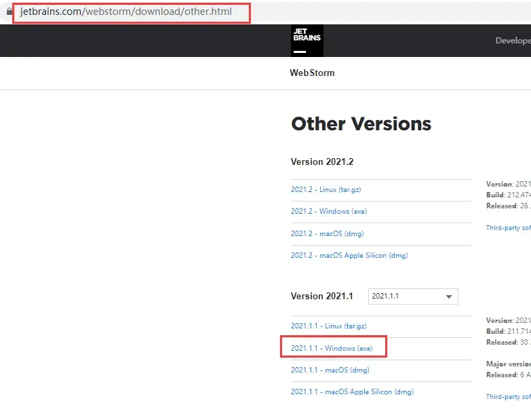The height and width of the screenshot is (420, 531).
Task: Download 2021.2 - macOS (dmg)
Action: (x=327, y=233)
